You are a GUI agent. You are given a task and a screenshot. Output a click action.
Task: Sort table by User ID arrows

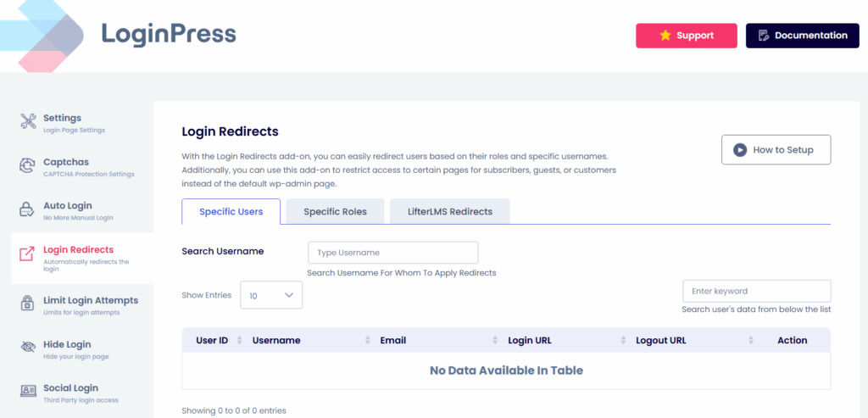pos(239,341)
